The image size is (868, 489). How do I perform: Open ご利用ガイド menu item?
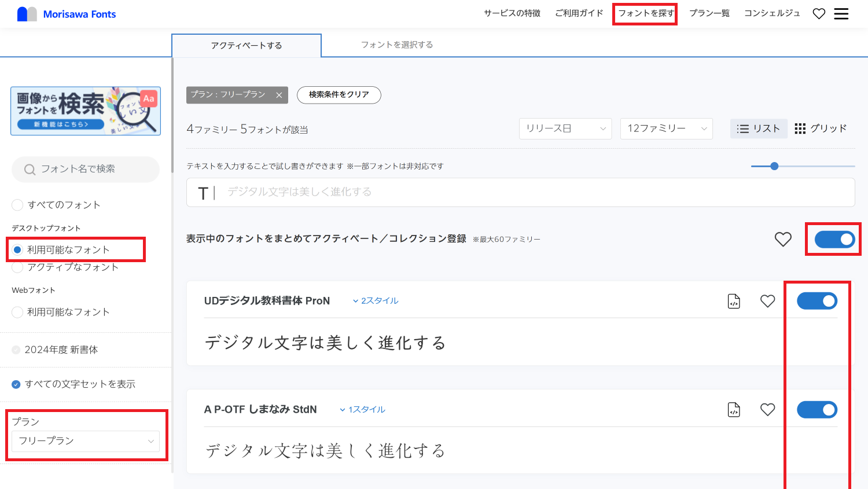[x=579, y=13]
